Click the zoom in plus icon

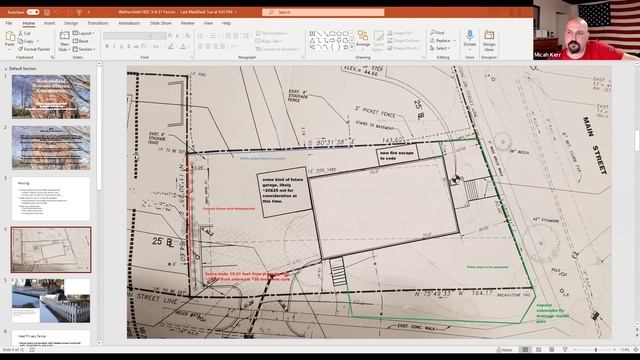(x=615, y=350)
